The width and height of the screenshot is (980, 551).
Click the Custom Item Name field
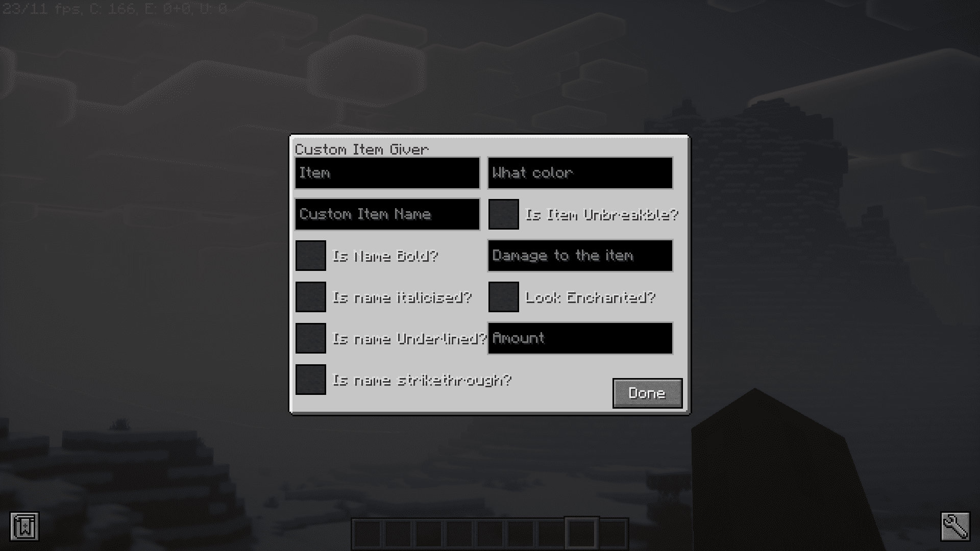(387, 214)
